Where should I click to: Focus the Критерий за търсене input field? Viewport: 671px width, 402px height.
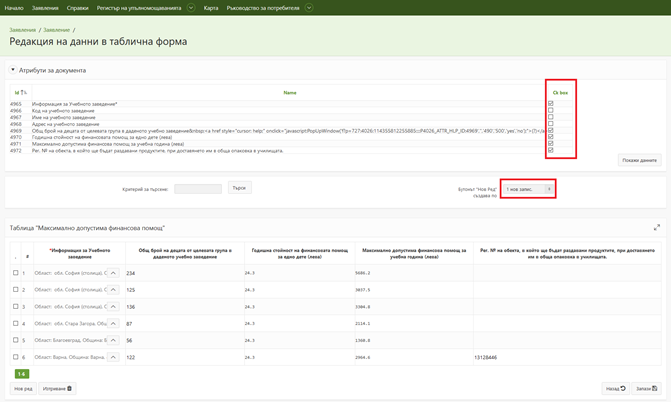[198, 189]
